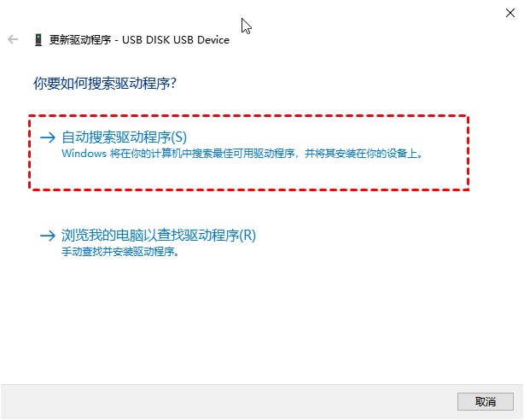The width and height of the screenshot is (524, 420).
Task: Click the 手动查找并安装驱动程序 description text
Action: 120,252
